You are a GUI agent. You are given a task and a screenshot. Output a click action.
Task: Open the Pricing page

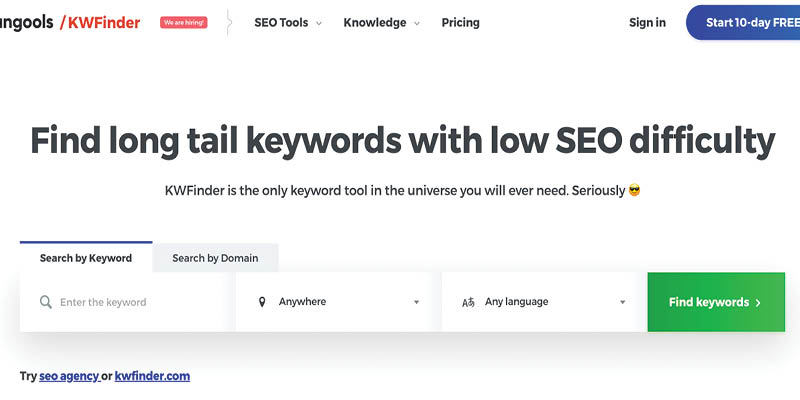point(461,22)
